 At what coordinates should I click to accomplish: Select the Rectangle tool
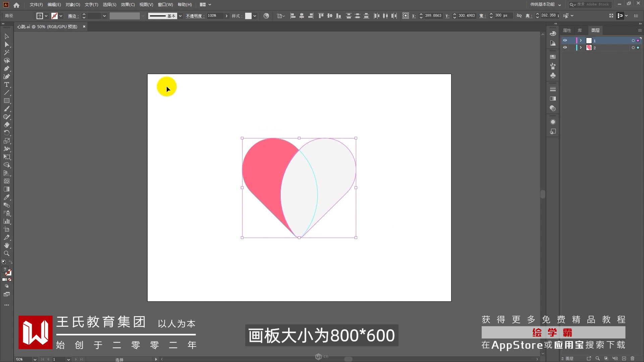6,101
